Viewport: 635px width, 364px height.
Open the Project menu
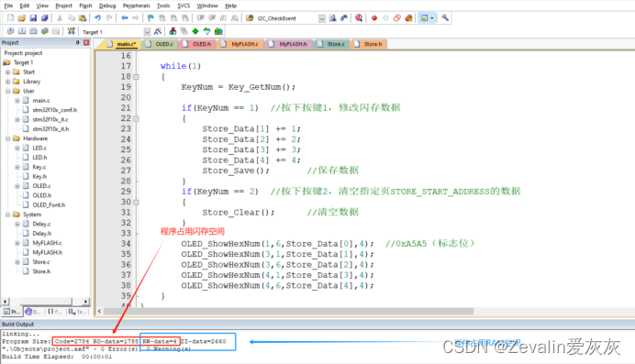pyautogui.click(x=63, y=6)
